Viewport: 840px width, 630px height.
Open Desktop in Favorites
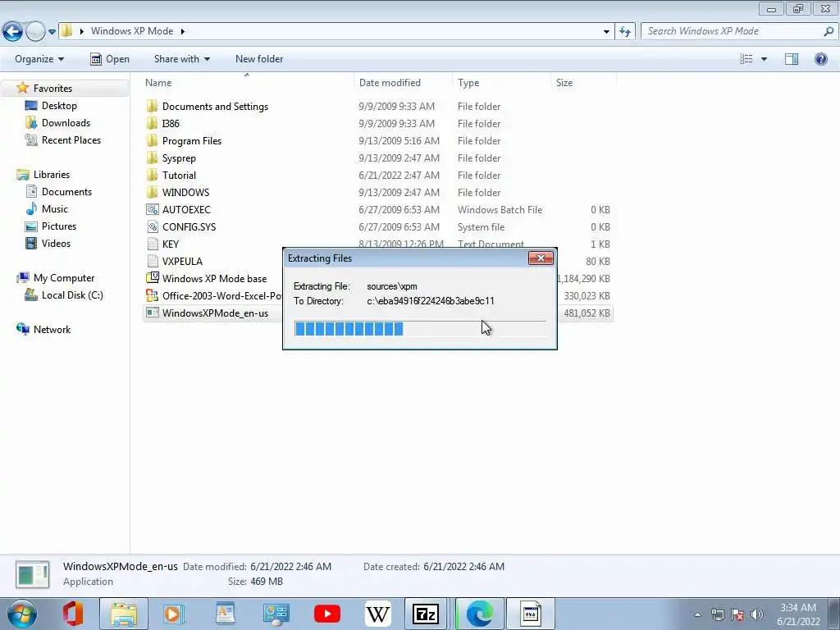point(59,106)
